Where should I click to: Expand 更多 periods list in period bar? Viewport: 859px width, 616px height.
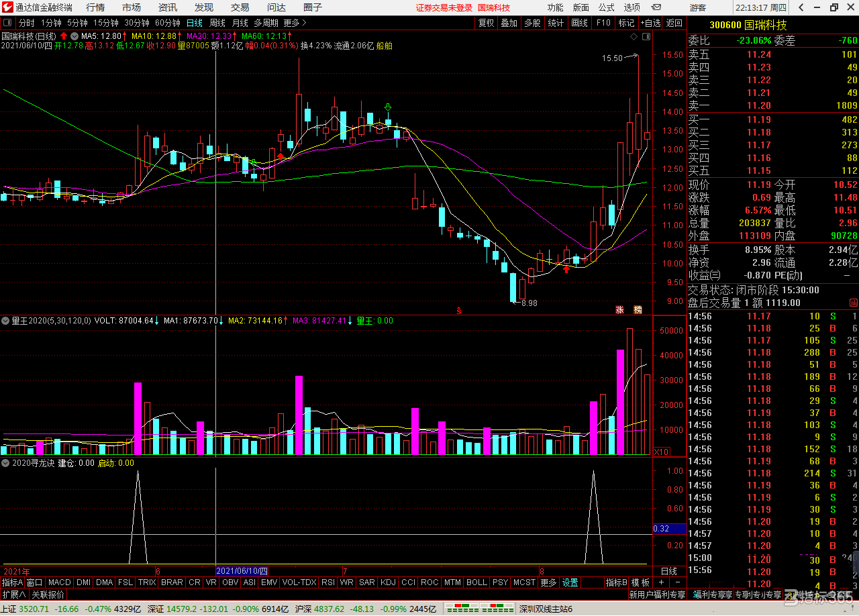[295, 23]
